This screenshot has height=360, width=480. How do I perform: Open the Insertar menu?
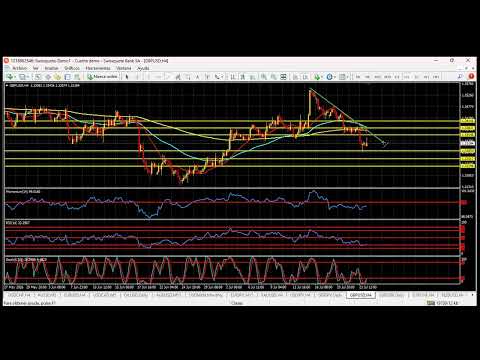(51, 68)
